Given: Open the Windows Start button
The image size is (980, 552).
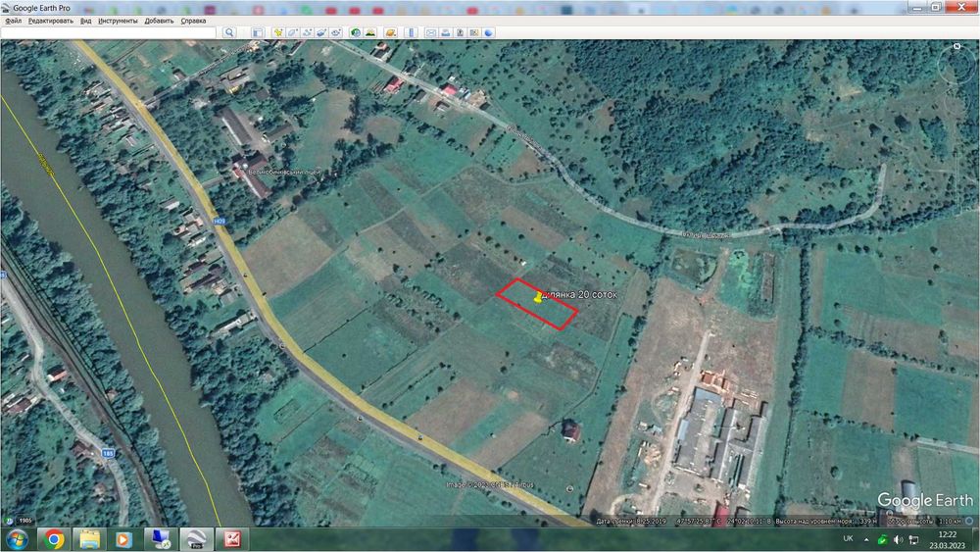Looking at the screenshot, I should pyautogui.click(x=17, y=539).
